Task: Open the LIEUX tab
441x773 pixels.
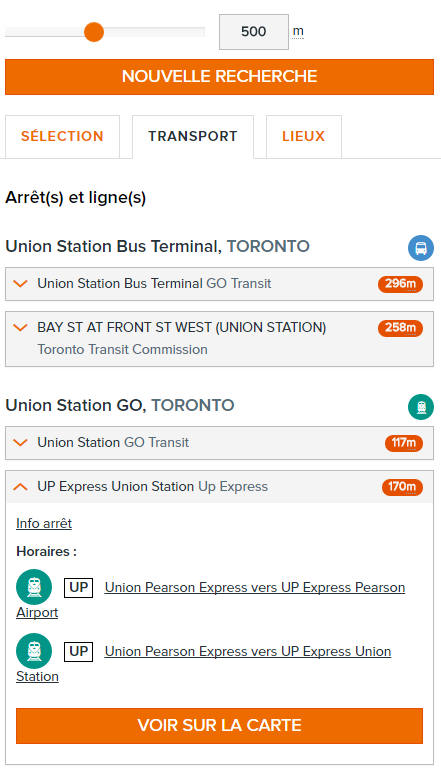Action: (304, 137)
